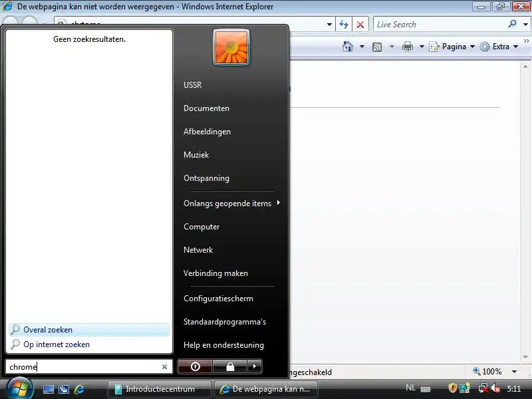Image resolution: width=532 pixels, height=399 pixels.
Task: Open the Extra menu dropdown
Action: [499, 47]
